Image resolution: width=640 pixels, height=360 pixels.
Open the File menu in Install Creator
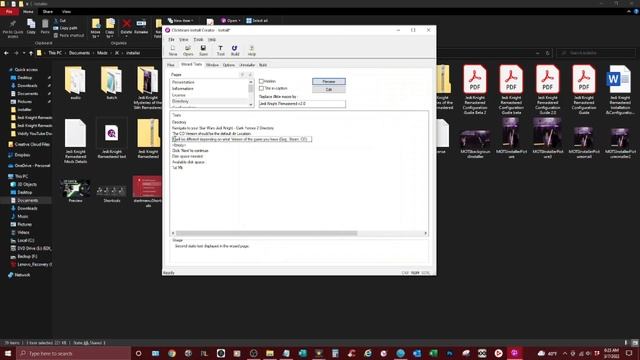(171, 40)
